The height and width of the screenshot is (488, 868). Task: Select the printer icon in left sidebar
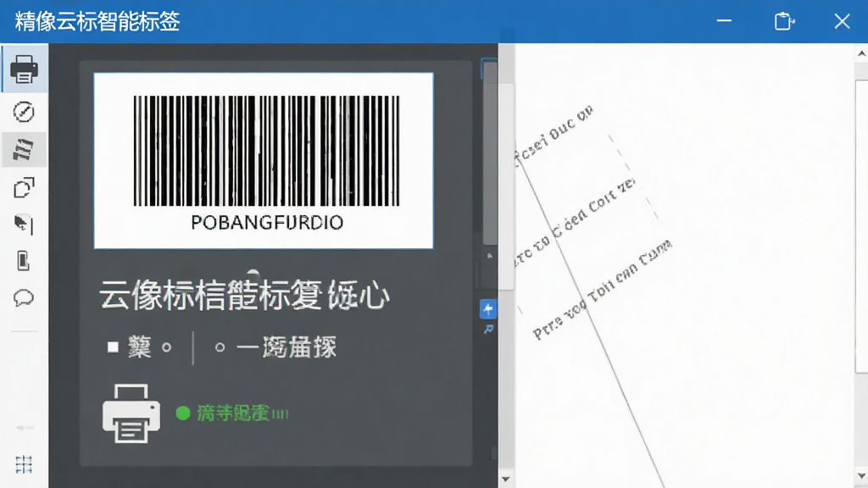[x=24, y=69]
